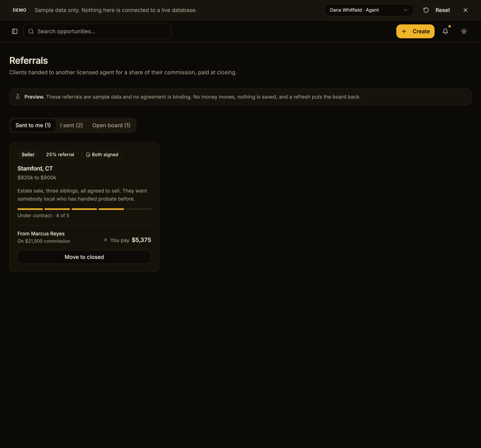Click the Under contract progress bar
481x448 pixels.
84,209
